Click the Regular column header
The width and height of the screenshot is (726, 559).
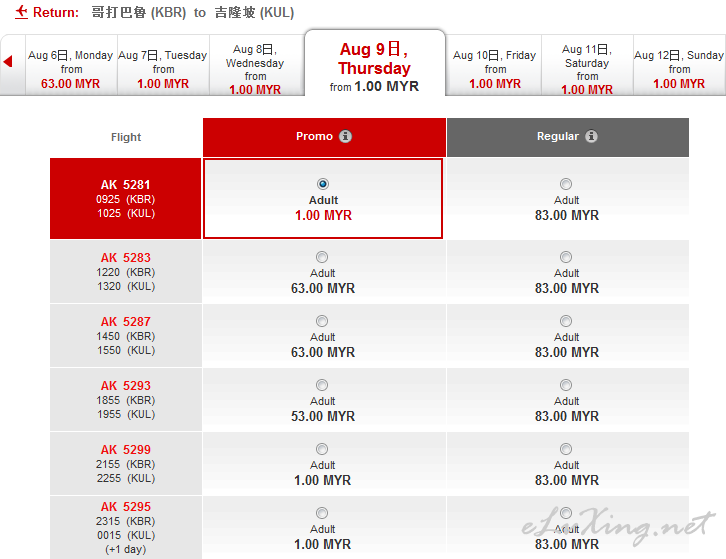tap(568, 137)
